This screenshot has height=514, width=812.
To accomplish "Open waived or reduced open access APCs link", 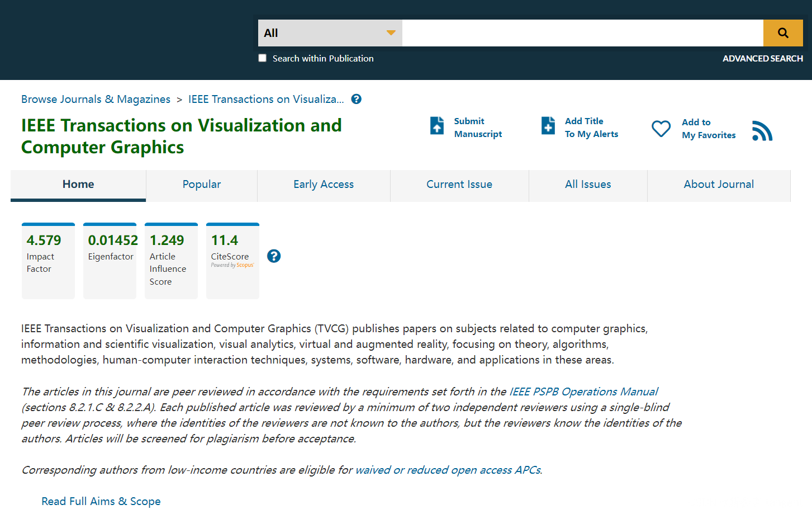I will tap(448, 470).
